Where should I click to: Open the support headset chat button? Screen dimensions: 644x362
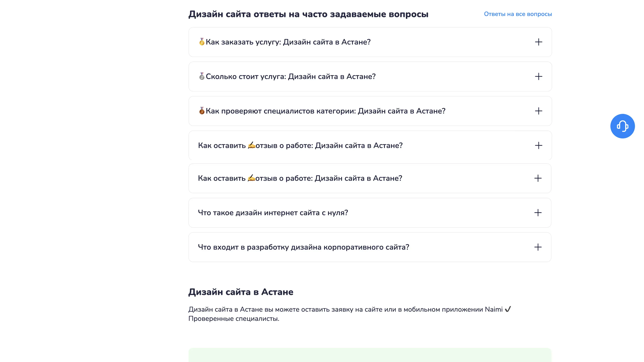click(622, 126)
